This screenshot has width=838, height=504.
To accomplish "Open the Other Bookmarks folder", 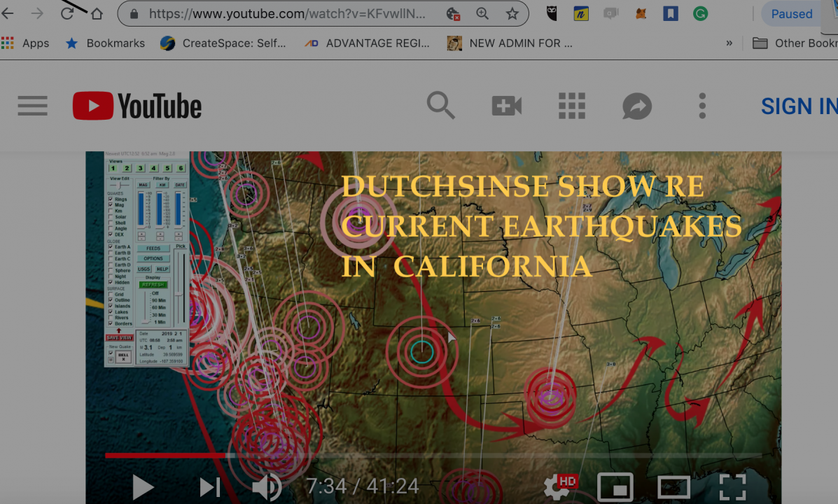I will pyautogui.click(x=795, y=43).
